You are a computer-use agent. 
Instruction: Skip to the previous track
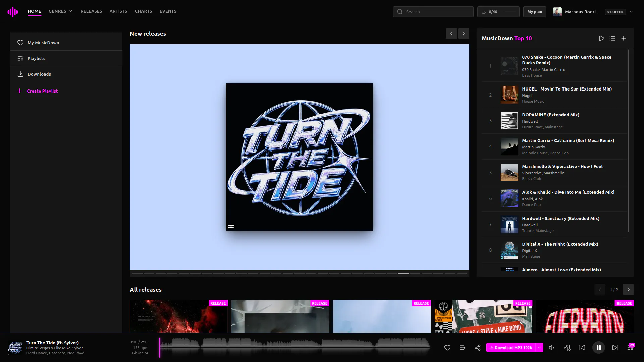pyautogui.click(x=582, y=348)
